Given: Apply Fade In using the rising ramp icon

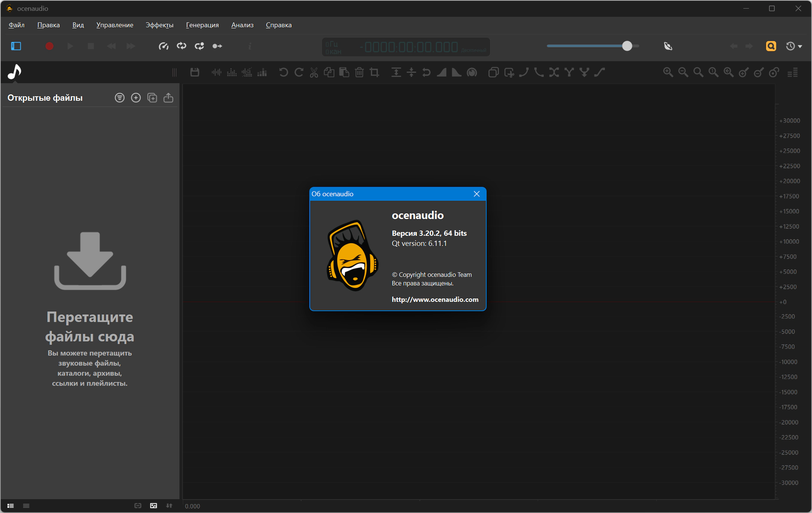Looking at the screenshot, I should (442, 72).
